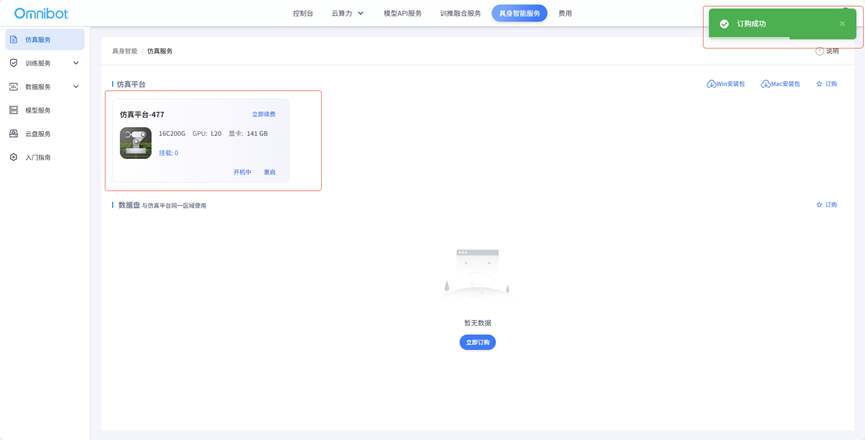Click the green success checkmark icon

[x=724, y=24]
